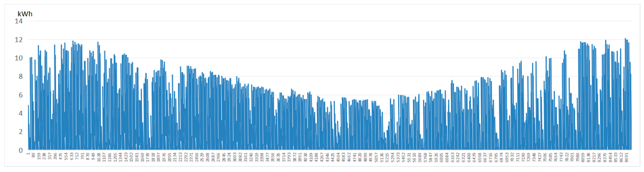
Task: Click x-axis tick label 1028
Action: coord(99,157)
